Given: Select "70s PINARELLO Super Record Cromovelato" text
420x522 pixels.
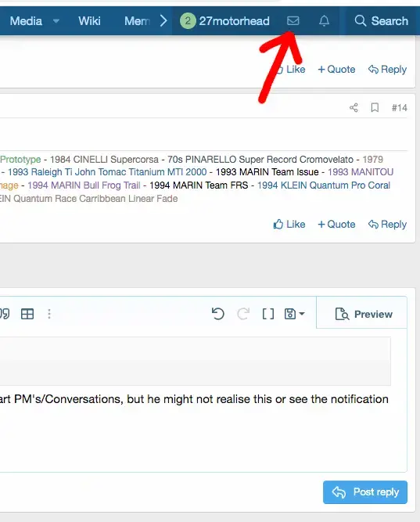Looking at the screenshot, I should pos(260,159).
